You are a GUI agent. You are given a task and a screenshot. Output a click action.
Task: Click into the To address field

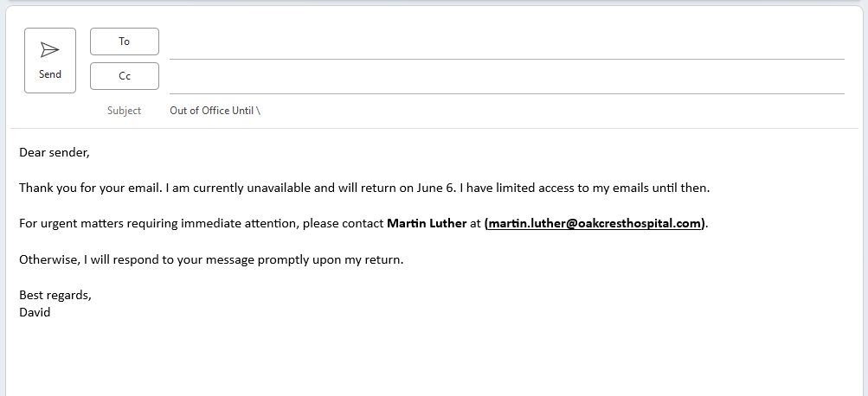pos(506,45)
